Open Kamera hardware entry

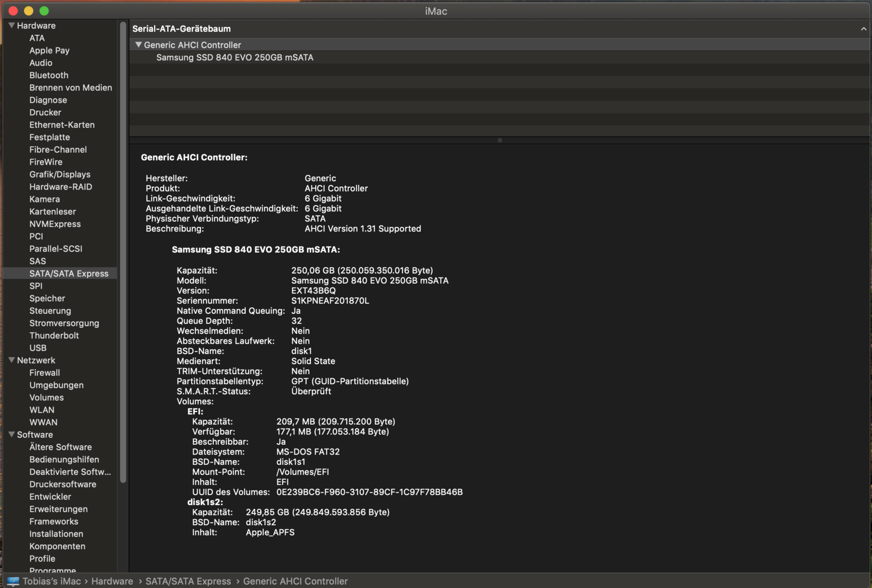click(x=45, y=199)
